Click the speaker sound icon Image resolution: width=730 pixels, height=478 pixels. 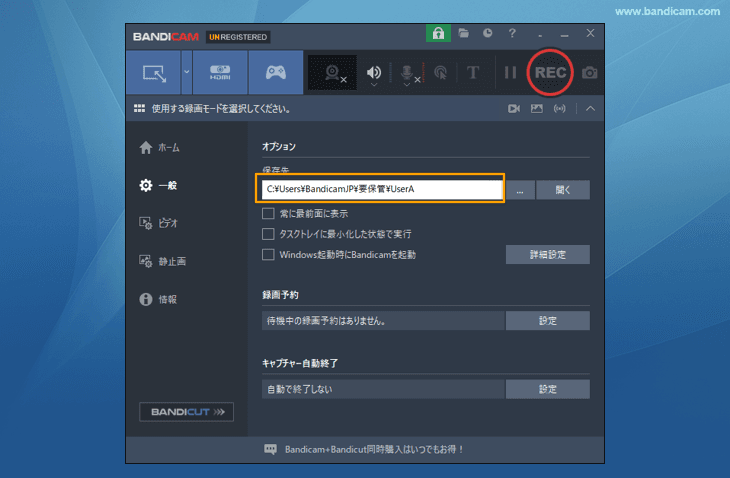click(373, 71)
